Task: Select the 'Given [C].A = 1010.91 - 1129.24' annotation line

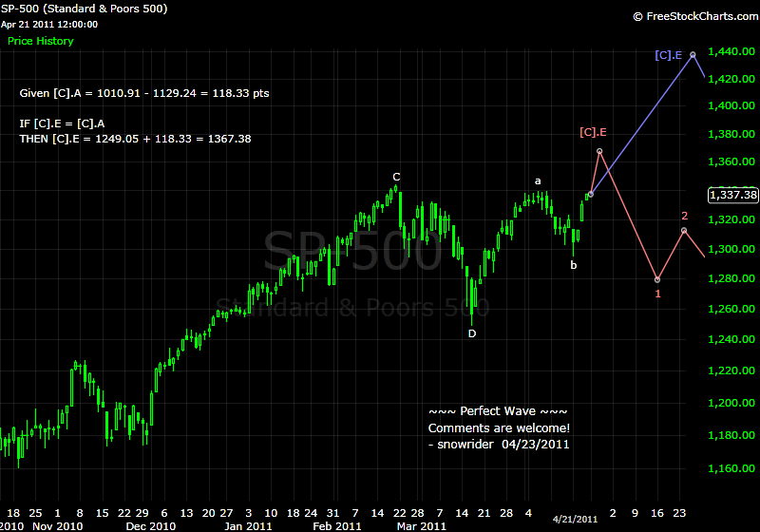Action: [144, 93]
